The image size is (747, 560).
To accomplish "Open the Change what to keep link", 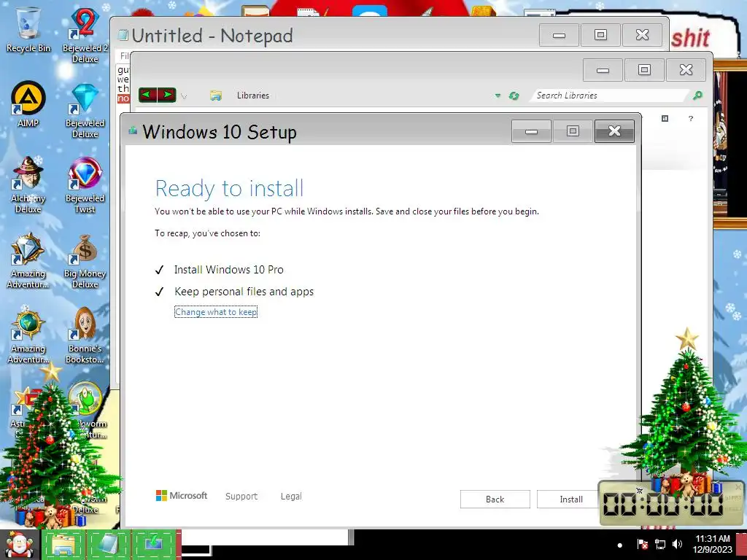I will tap(216, 312).
